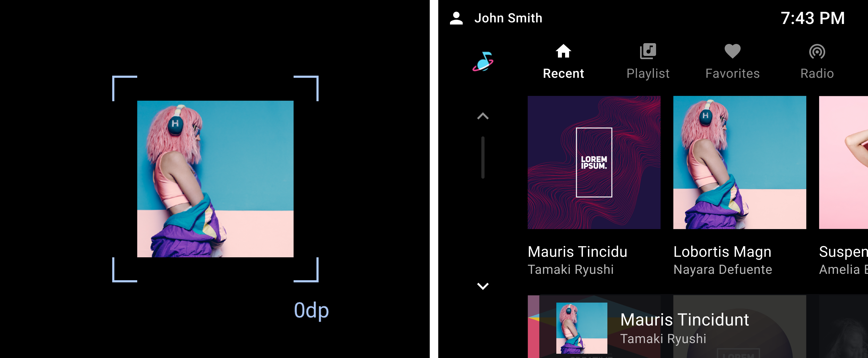
Task: Switch to the Playlist tab
Action: [648, 61]
